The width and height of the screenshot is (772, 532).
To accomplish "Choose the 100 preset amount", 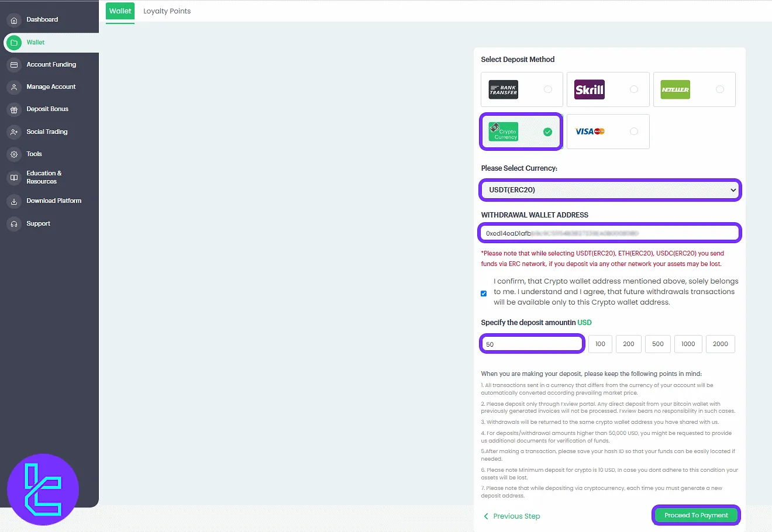I will coord(600,344).
